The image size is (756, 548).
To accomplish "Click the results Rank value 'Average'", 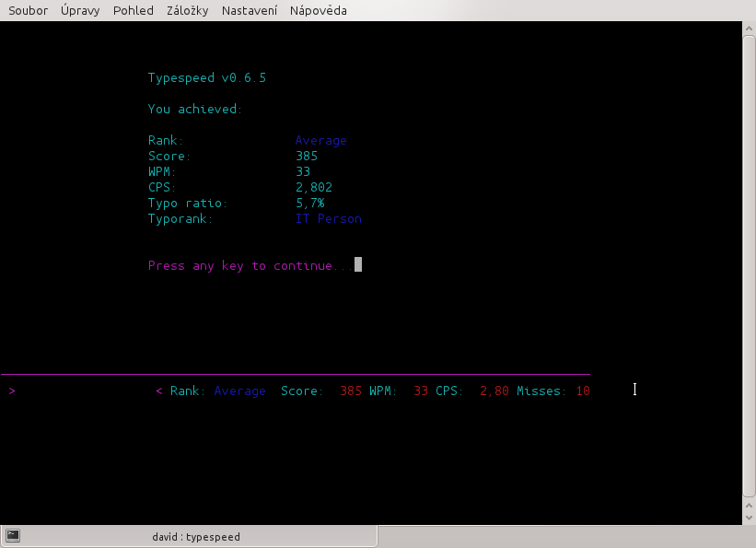I will [320, 140].
